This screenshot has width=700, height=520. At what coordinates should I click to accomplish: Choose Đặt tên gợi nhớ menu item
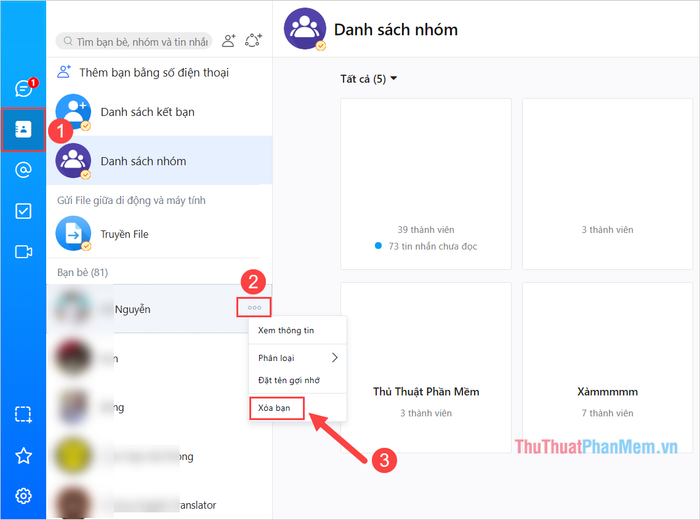coord(297,380)
